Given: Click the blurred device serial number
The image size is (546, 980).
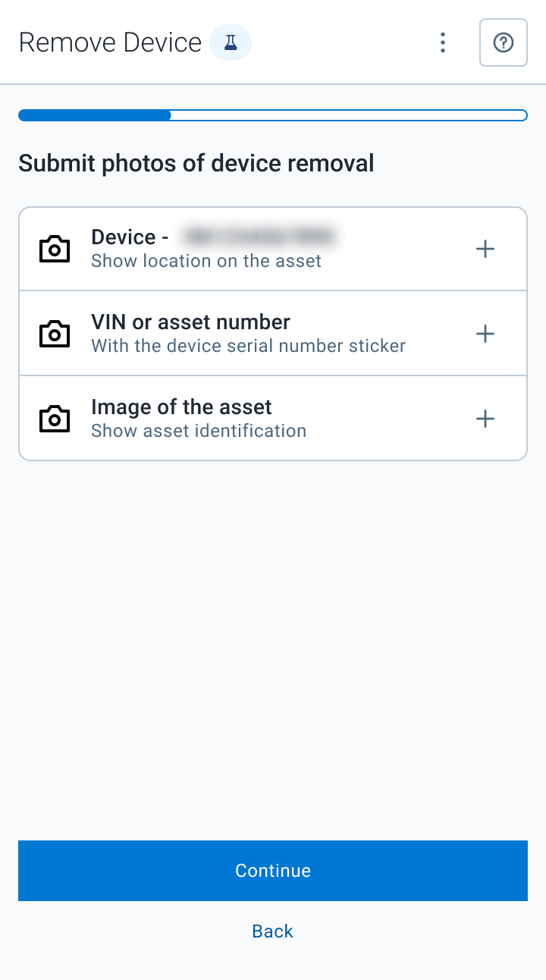Looking at the screenshot, I should tap(259, 237).
